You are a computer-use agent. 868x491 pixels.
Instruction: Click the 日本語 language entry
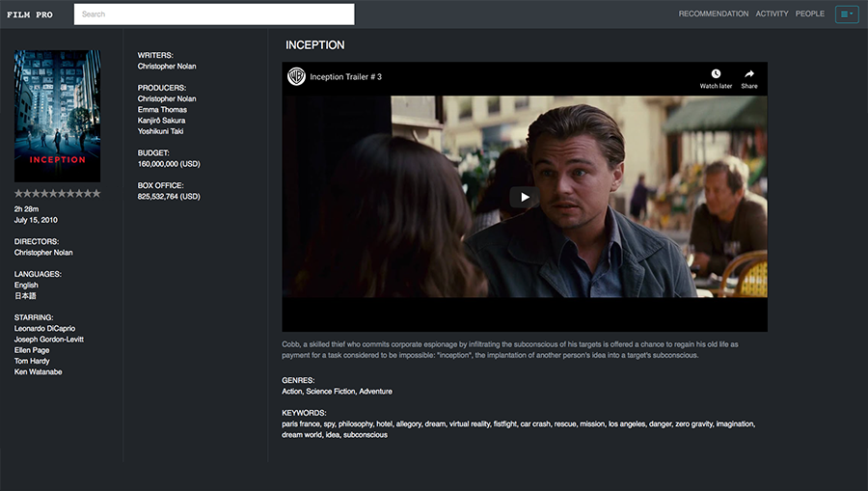coord(25,295)
